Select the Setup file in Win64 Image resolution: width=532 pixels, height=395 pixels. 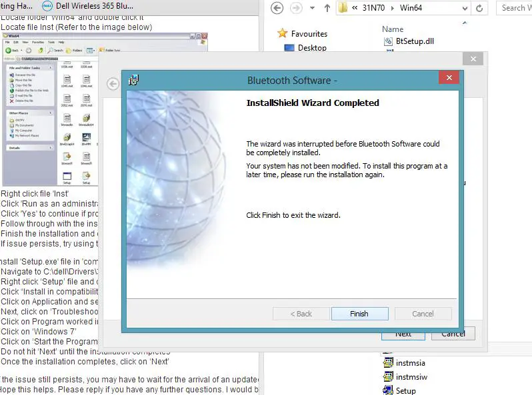tap(406, 390)
